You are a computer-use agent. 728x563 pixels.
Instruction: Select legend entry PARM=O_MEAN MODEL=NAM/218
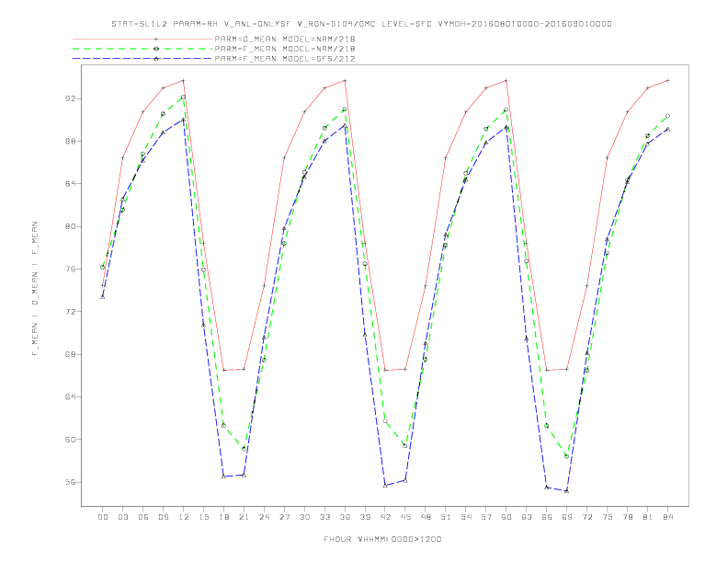285,39
